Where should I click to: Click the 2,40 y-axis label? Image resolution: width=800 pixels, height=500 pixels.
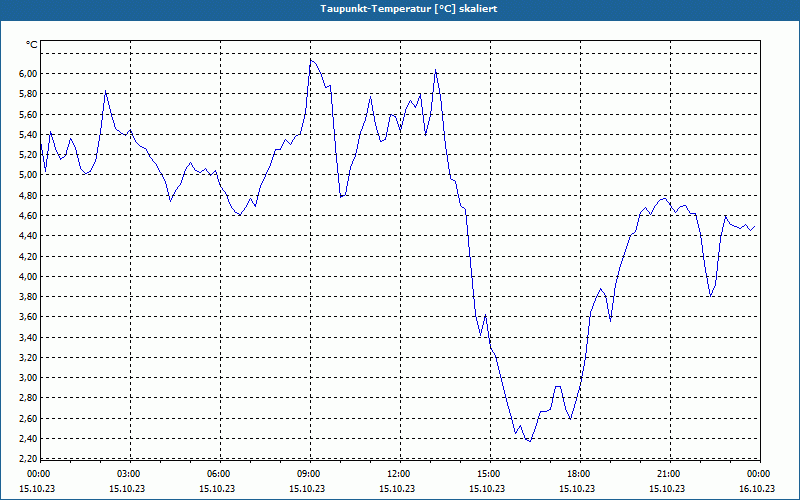pos(29,438)
